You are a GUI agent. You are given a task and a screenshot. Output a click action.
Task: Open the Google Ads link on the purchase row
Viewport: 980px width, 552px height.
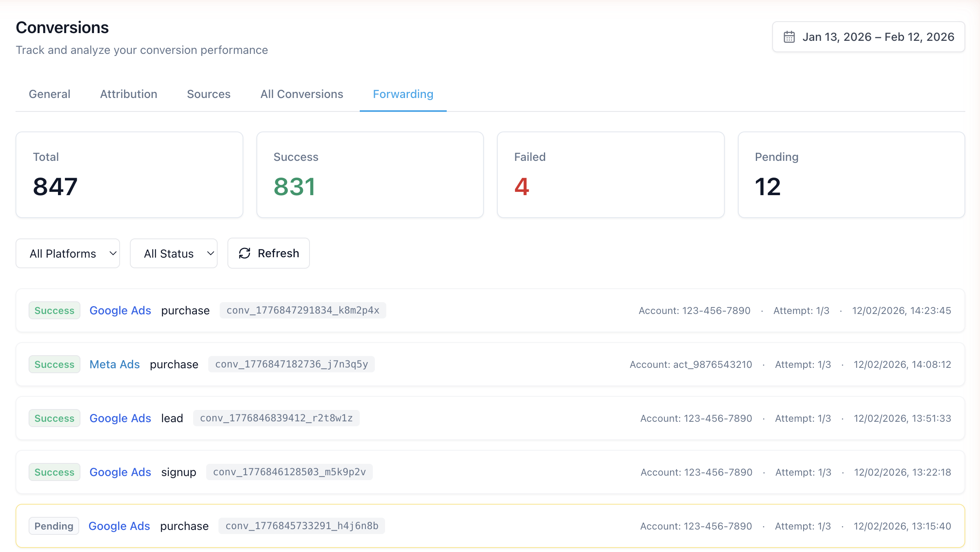pyautogui.click(x=120, y=310)
